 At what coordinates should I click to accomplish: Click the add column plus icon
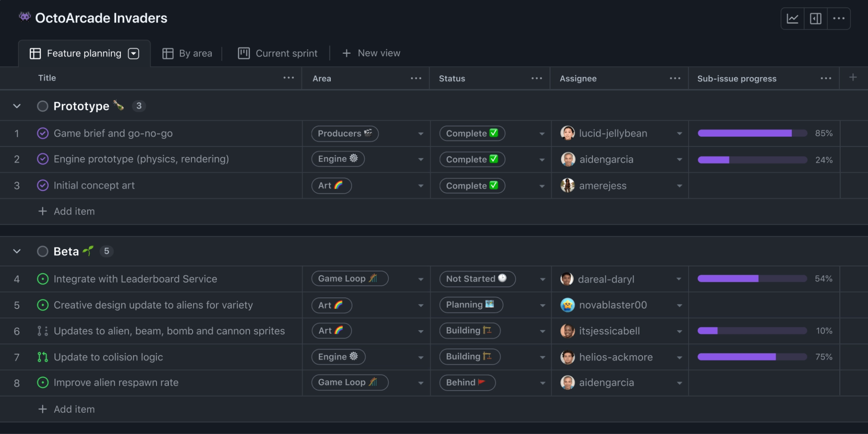point(853,78)
